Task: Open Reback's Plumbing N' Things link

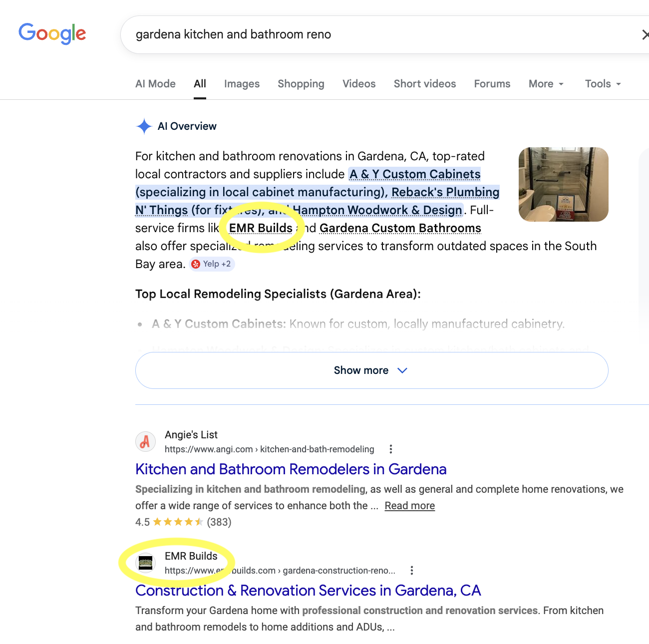Action: 445,192
